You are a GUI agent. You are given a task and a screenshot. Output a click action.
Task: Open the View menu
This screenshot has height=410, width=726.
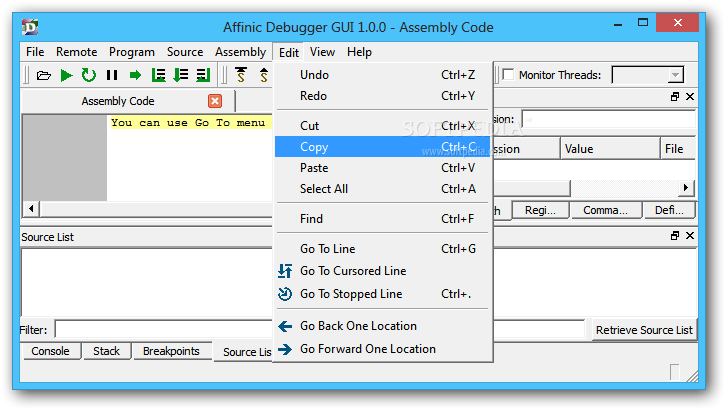click(322, 52)
